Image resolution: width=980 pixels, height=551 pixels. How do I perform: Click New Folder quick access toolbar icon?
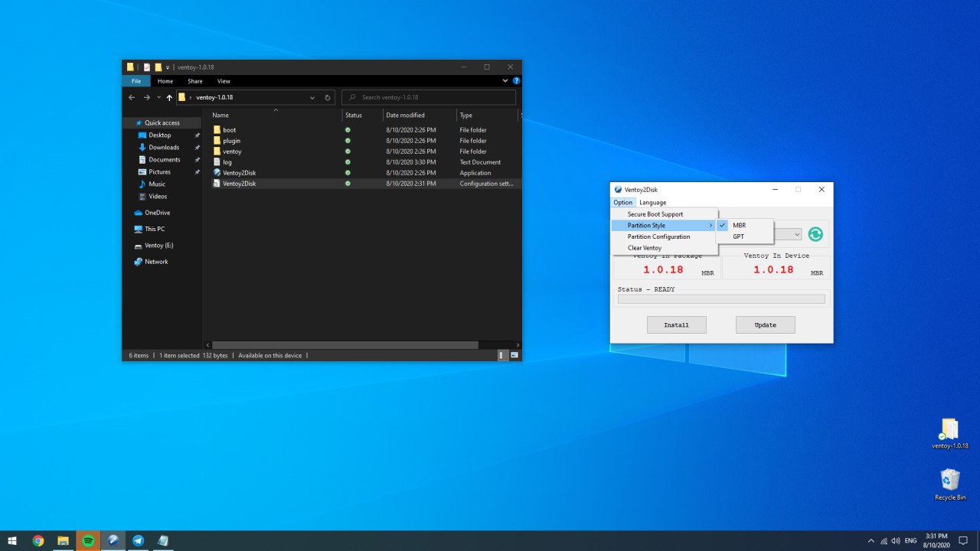point(158,67)
